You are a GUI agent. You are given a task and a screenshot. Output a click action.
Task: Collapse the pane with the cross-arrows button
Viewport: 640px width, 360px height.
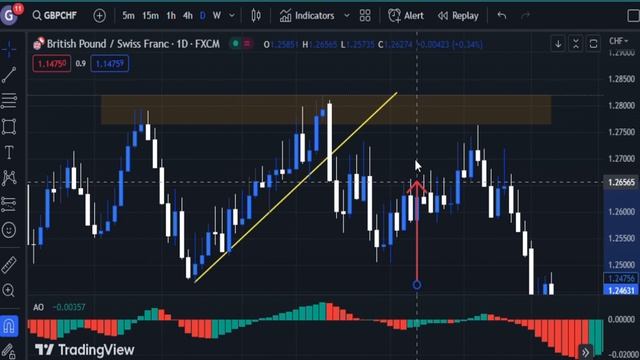click(x=576, y=43)
